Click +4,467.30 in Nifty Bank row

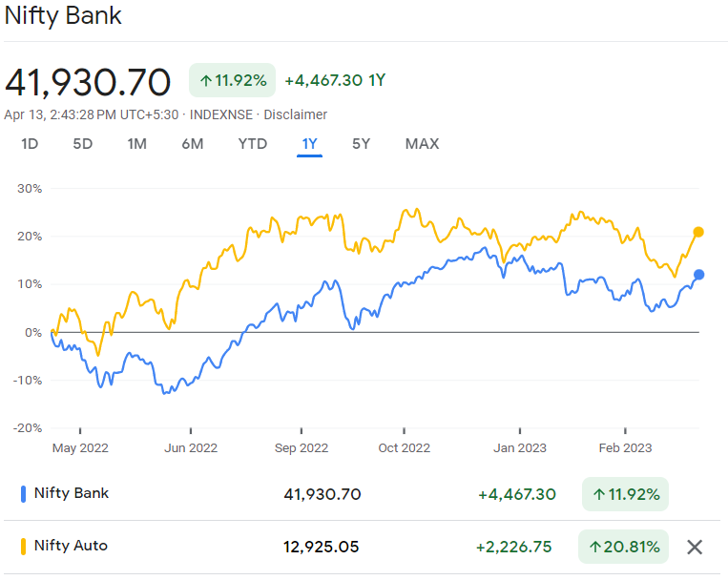[517, 494]
